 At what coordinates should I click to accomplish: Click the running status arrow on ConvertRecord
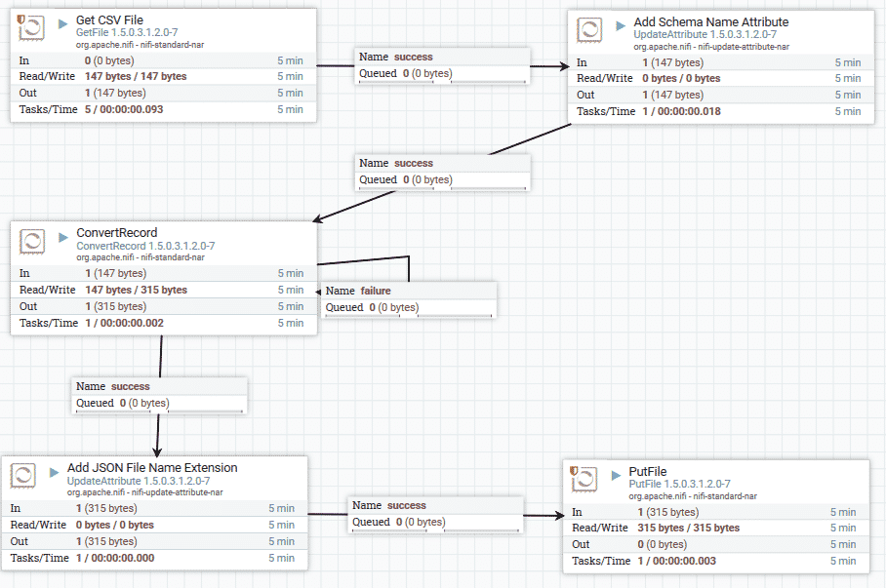(x=63, y=234)
